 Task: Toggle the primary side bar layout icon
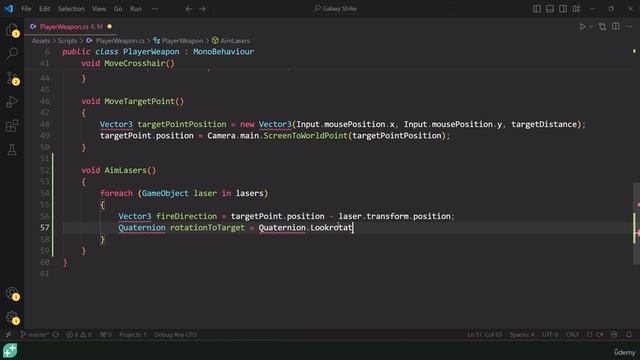[537, 9]
